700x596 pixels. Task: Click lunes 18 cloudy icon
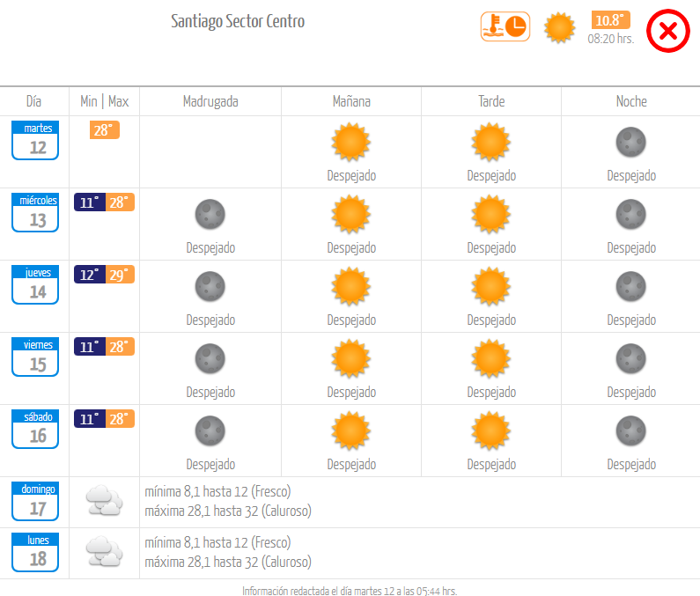point(105,552)
